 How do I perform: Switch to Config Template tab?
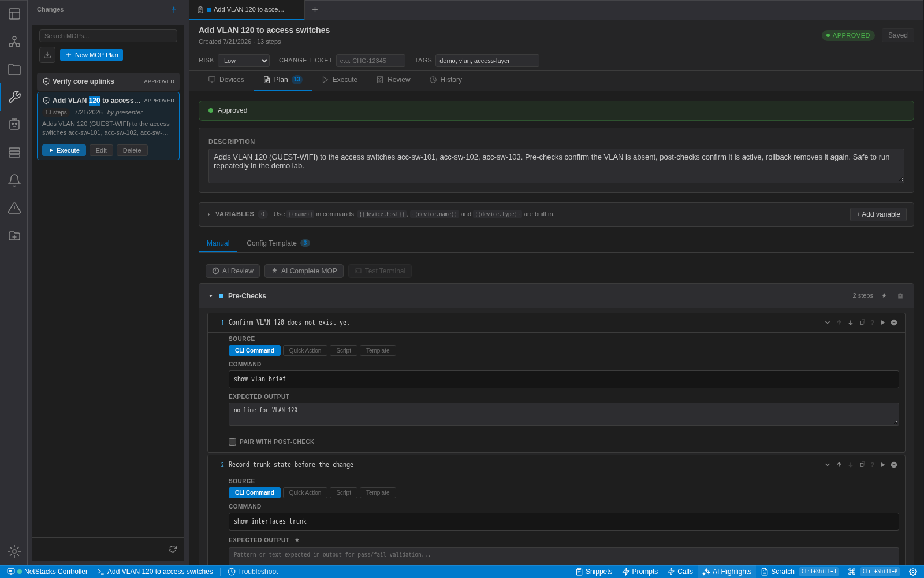278,243
